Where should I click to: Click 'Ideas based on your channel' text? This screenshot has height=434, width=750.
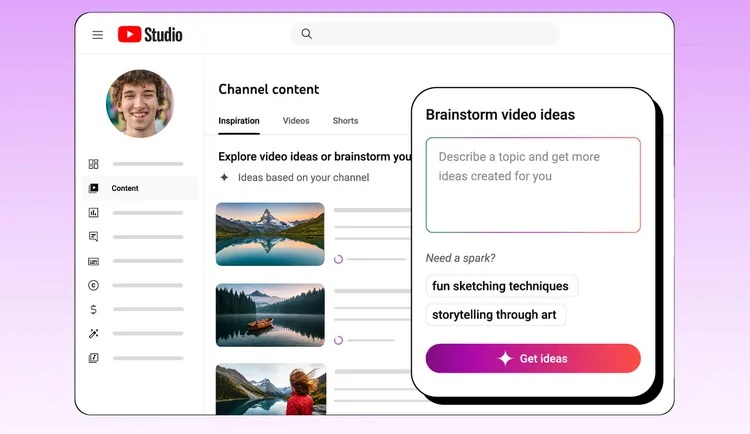[304, 178]
